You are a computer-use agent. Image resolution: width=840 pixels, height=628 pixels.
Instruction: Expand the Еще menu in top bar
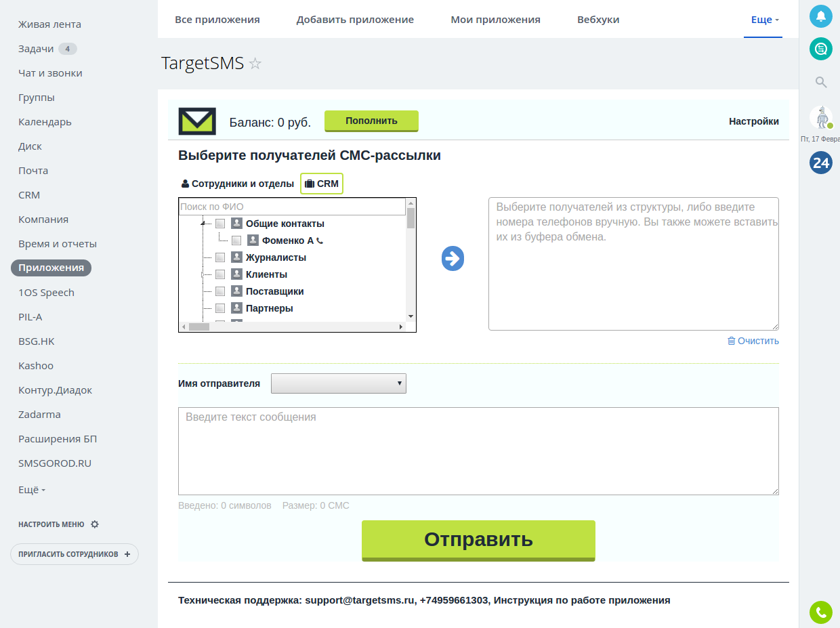click(x=764, y=20)
